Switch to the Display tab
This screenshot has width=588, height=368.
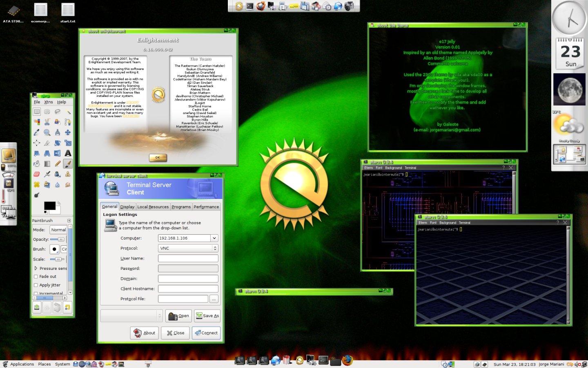(x=127, y=207)
